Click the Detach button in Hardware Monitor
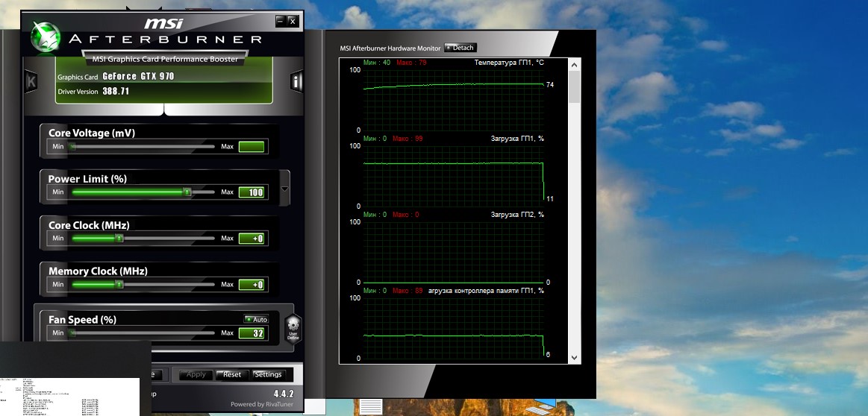Image resolution: width=868 pixels, height=416 pixels. pyautogui.click(x=460, y=48)
